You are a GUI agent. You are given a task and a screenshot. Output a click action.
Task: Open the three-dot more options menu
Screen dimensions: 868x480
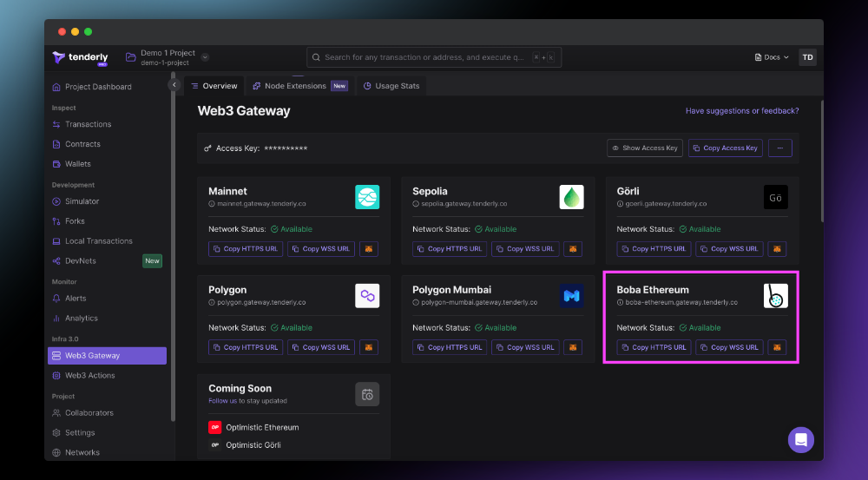(779, 148)
